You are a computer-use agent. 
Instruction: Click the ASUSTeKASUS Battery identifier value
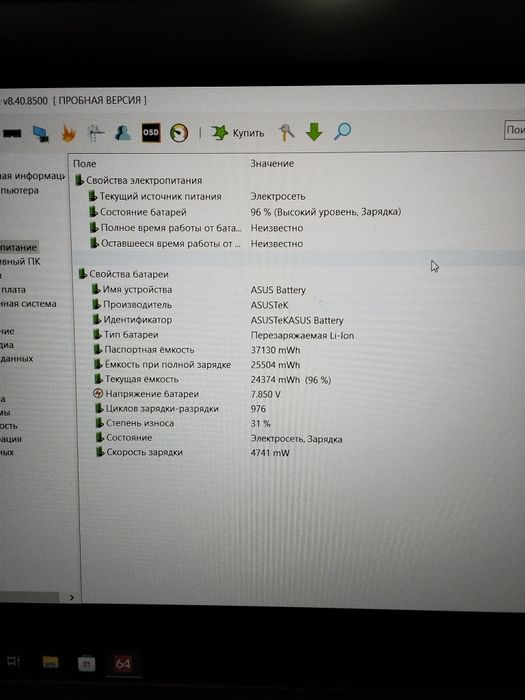pos(297,321)
